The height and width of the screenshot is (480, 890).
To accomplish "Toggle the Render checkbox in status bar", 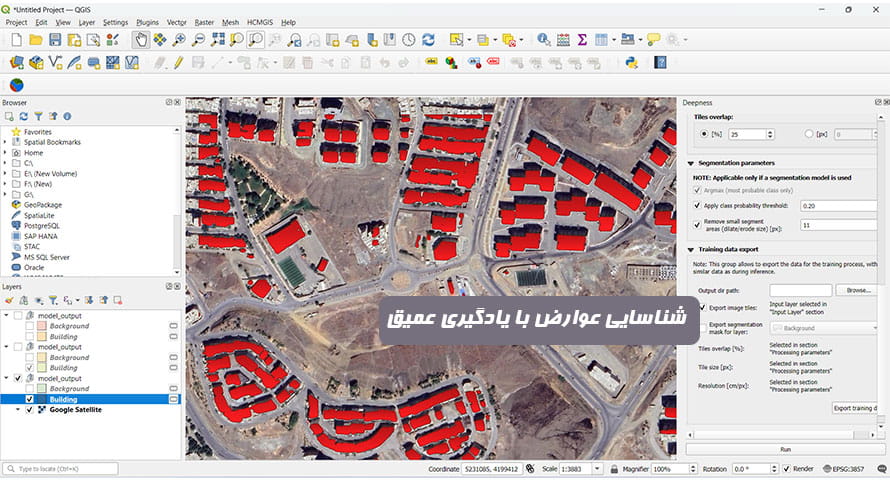I will [787, 469].
